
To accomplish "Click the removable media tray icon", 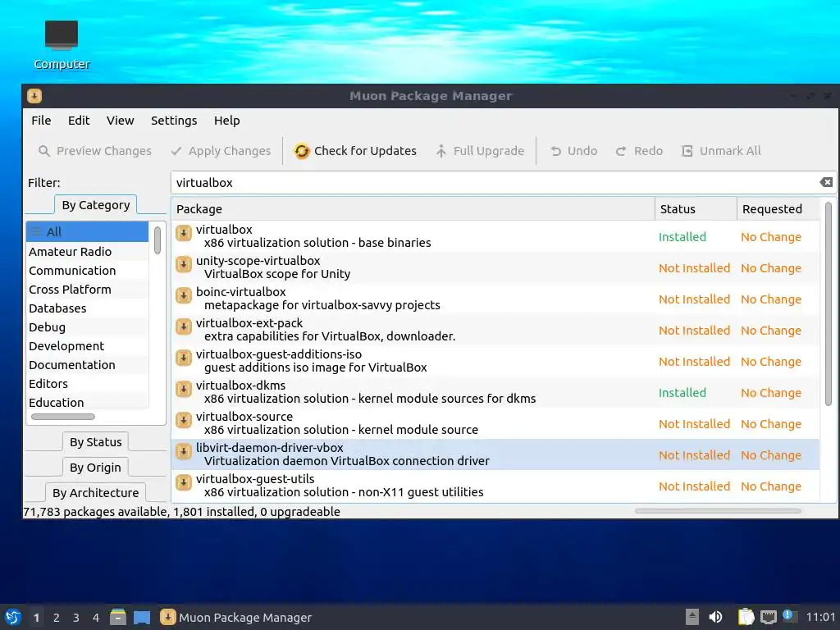I will pyautogui.click(x=692, y=617).
